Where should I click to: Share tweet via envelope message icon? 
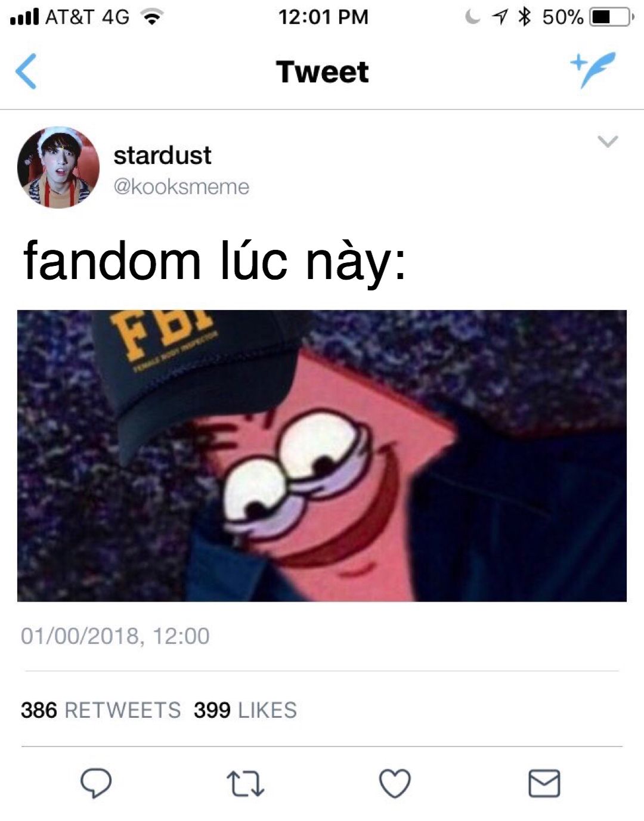[x=544, y=783]
